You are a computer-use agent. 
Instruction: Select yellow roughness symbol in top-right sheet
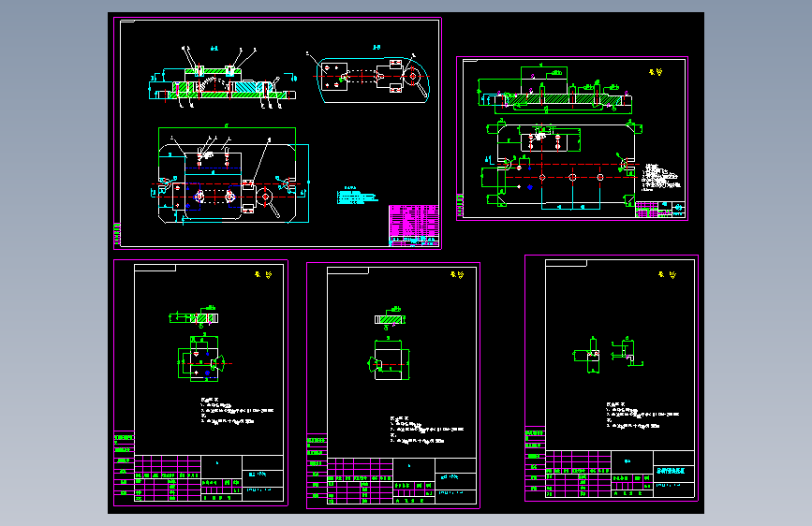(656, 72)
